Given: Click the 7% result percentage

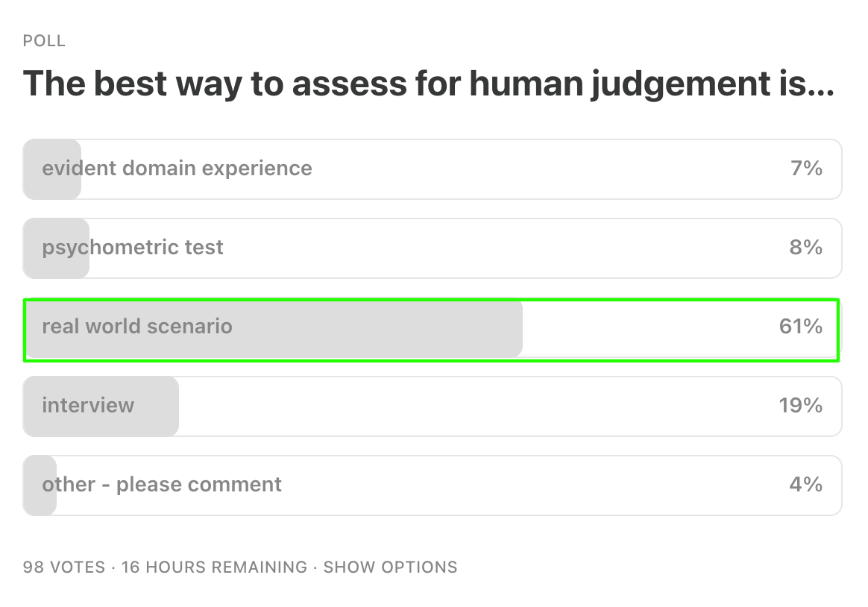Looking at the screenshot, I should [x=806, y=169].
